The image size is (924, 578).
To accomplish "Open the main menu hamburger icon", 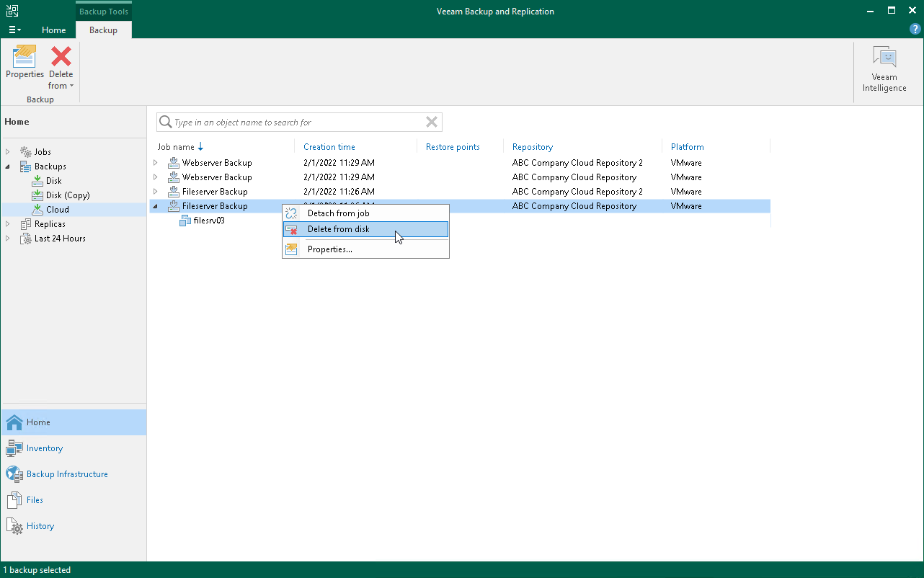I will pyautogui.click(x=14, y=29).
